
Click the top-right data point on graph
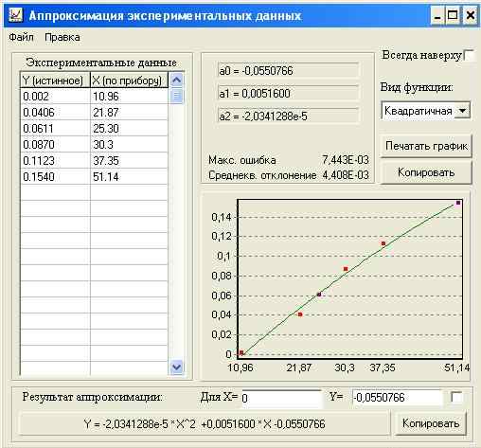458,203
